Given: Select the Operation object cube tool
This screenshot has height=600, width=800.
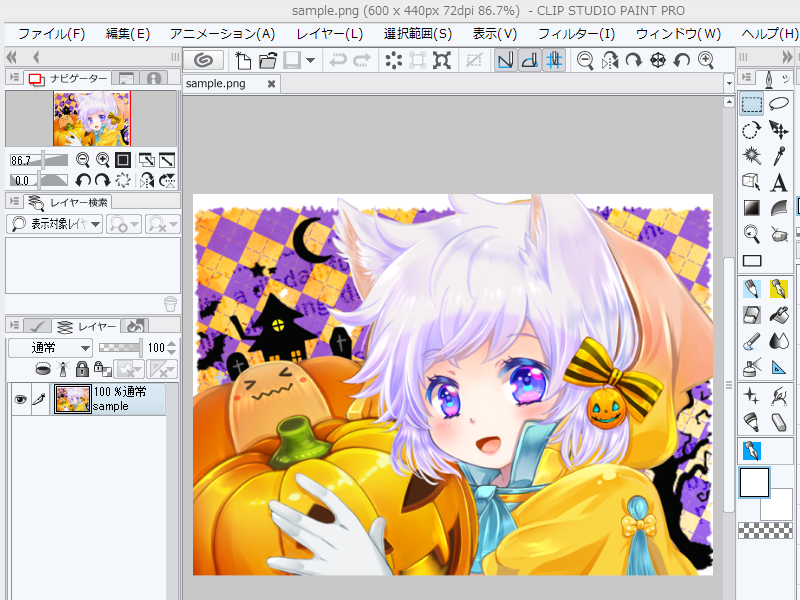Looking at the screenshot, I should [752, 182].
